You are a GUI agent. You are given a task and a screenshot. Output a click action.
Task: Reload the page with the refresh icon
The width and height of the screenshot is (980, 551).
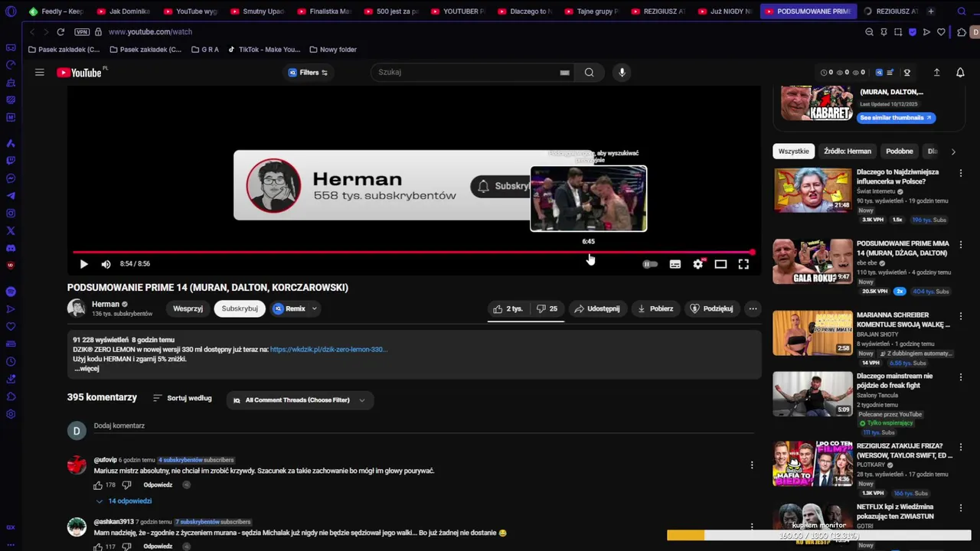coord(60,32)
